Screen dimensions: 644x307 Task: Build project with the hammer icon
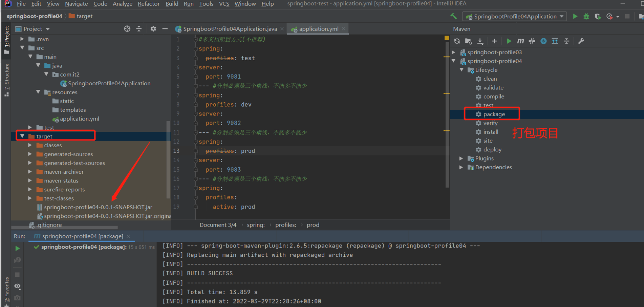(454, 16)
